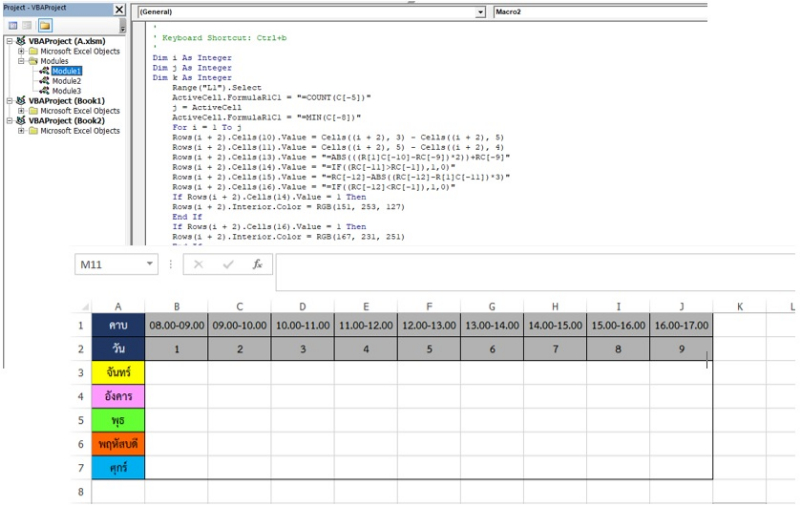
Task: Expand Microsoft Excel Objects under Book1
Action: (x=21, y=111)
